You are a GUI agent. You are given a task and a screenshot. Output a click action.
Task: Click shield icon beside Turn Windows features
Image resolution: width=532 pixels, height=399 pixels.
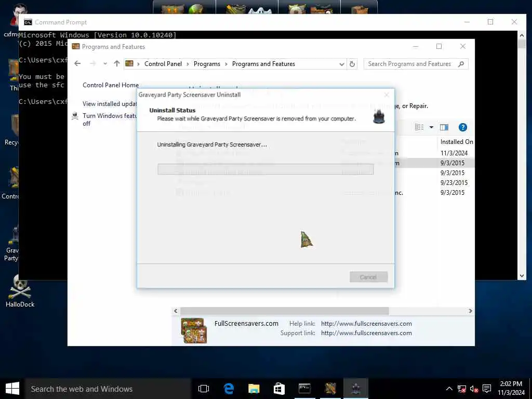pyautogui.click(x=75, y=116)
